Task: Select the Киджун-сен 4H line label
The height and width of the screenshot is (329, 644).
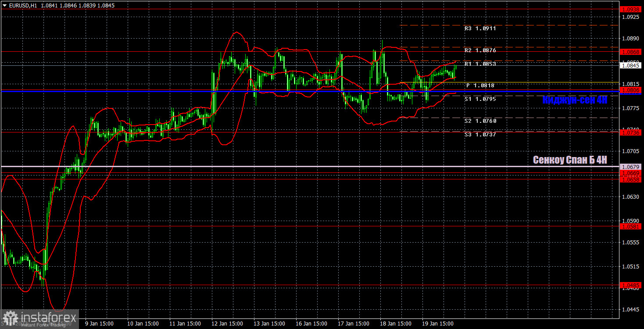Action: [575, 100]
